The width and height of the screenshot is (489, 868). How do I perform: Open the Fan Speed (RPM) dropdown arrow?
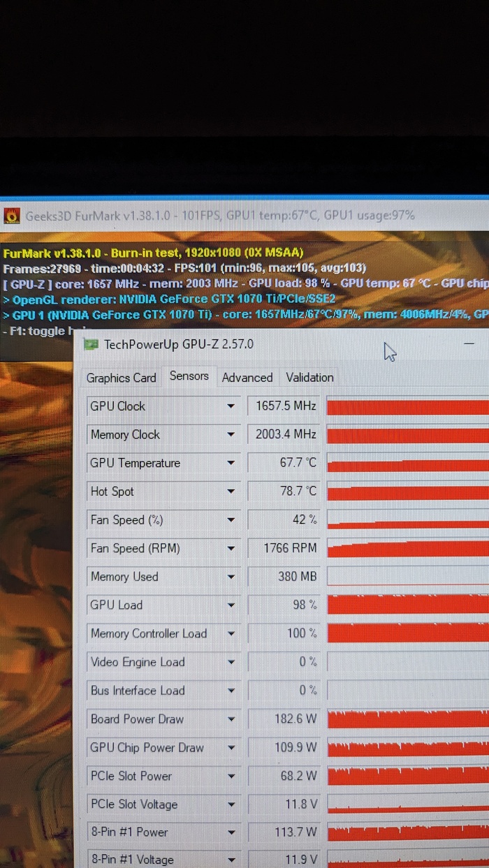[x=231, y=549]
